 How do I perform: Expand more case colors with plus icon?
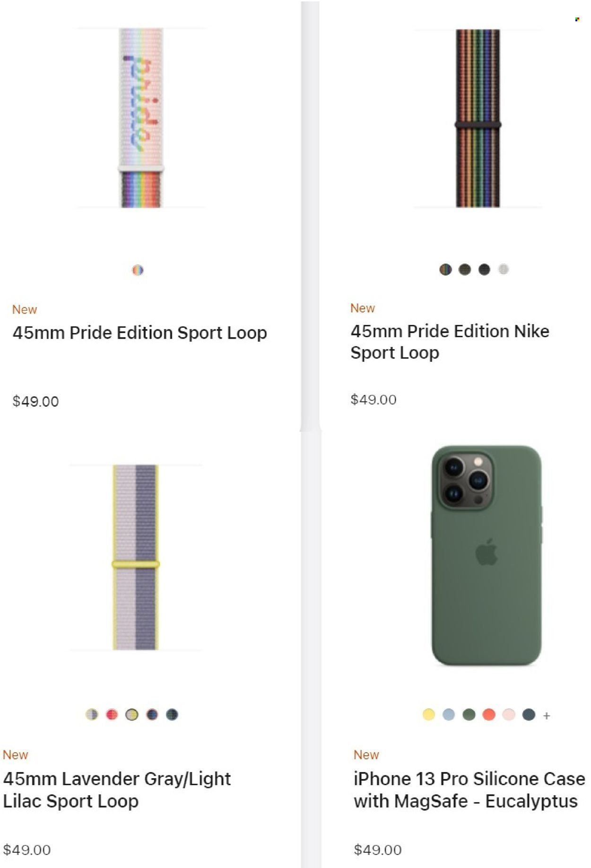pyautogui.click(x=547, y=716)
